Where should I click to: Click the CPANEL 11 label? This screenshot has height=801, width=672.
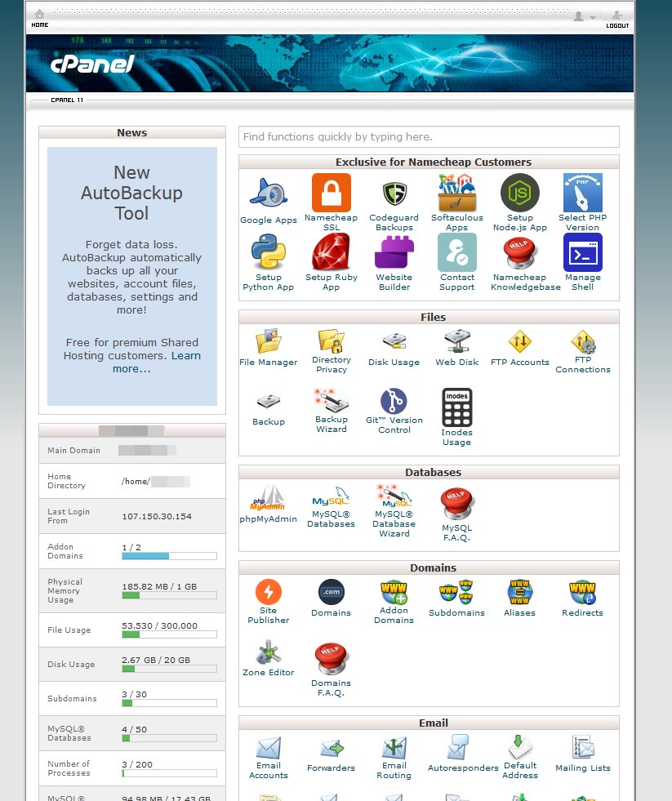67,100
